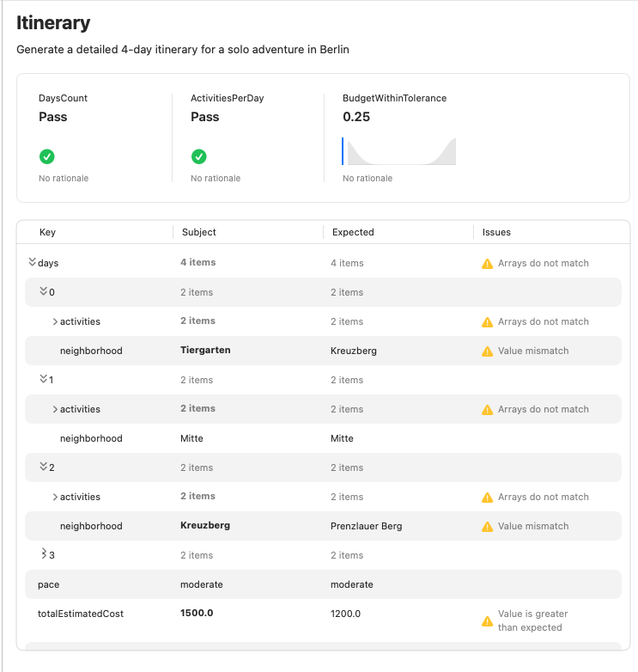The width and height of the screenshot is (638, 672).
Task: Click warning icon on days row
Action: 487,264
